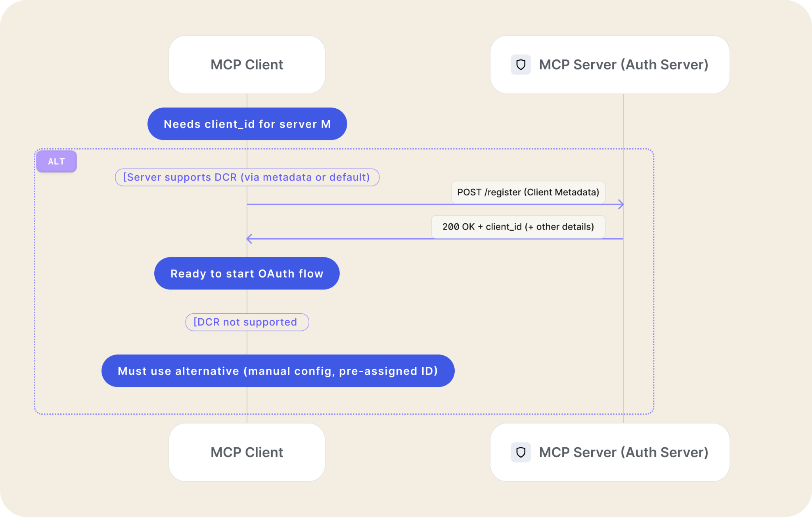Click the bottom MCP Server (Auth Server) label

coord(623,452)
